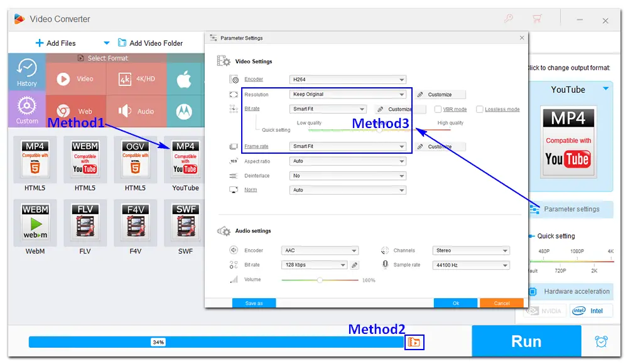Click Customize next to Resolution

440,95
